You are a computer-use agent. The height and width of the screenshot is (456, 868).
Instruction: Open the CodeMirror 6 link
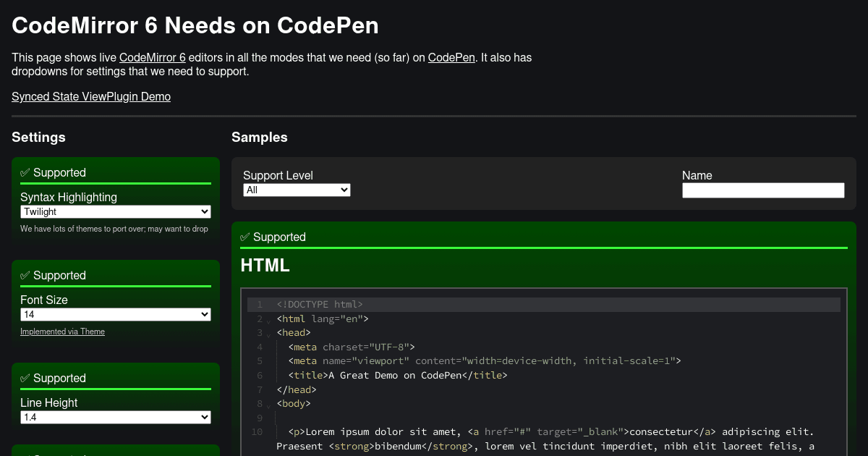pos(152,57)
